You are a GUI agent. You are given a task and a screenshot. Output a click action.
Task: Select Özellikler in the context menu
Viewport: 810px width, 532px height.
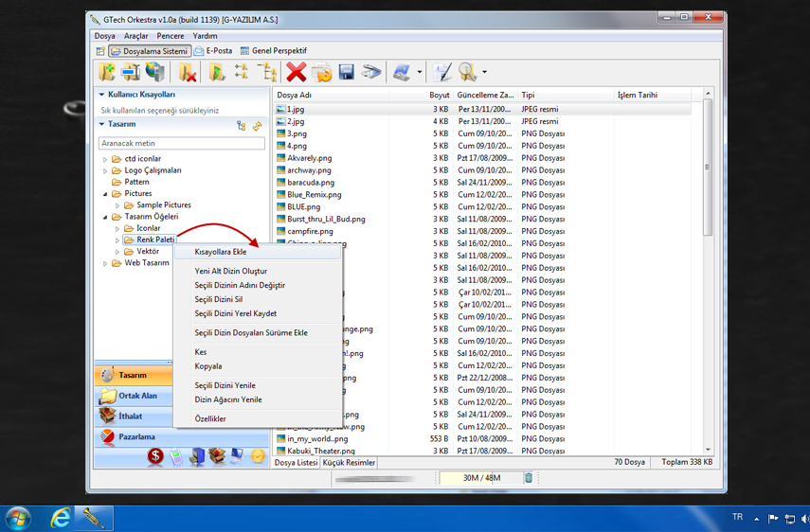[210, 419]
